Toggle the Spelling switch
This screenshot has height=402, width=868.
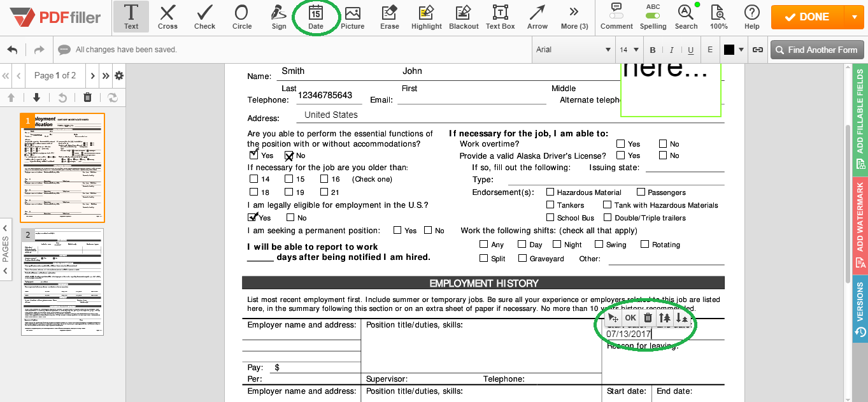[653, 15]
